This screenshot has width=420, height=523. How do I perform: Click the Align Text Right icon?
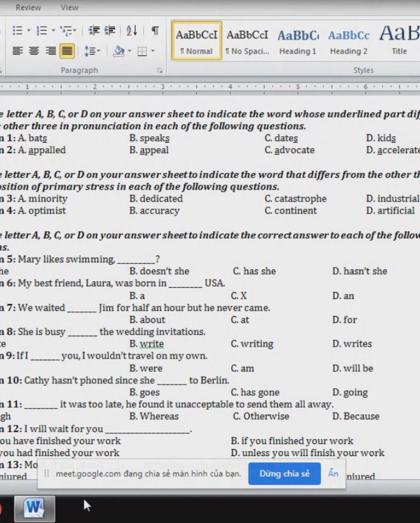coord(50,51)
